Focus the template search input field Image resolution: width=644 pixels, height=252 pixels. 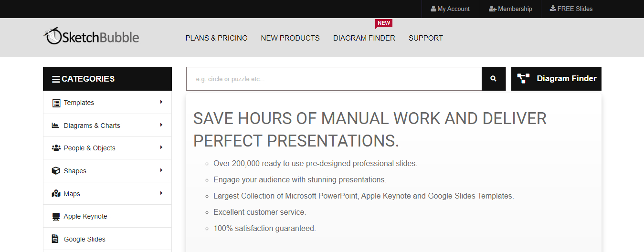point(334,79)
